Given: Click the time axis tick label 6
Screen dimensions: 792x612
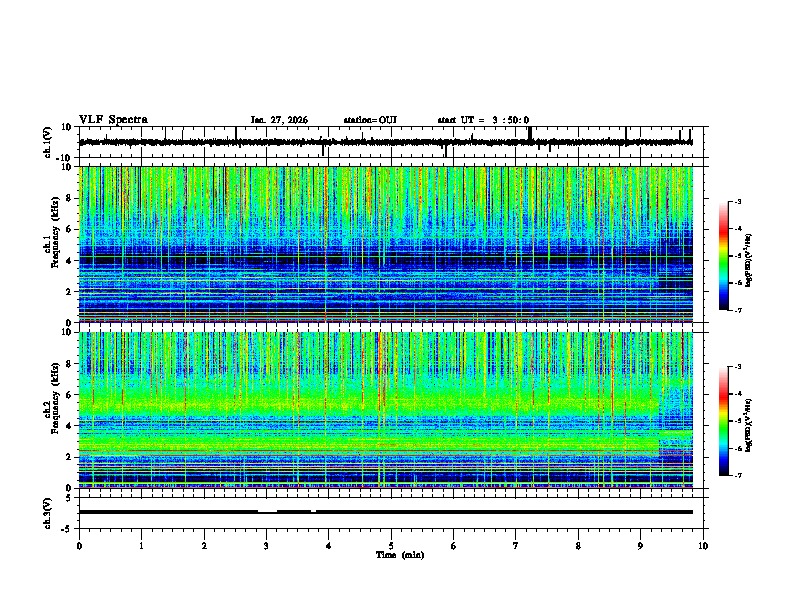Looking at the screenshot, I should (454, 546).
